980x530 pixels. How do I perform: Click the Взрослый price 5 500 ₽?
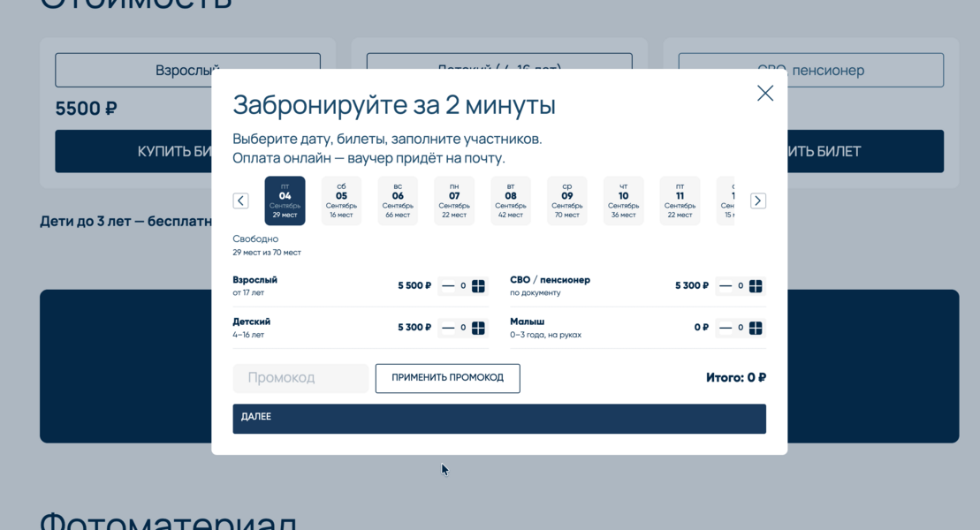(x=414, y=285)
